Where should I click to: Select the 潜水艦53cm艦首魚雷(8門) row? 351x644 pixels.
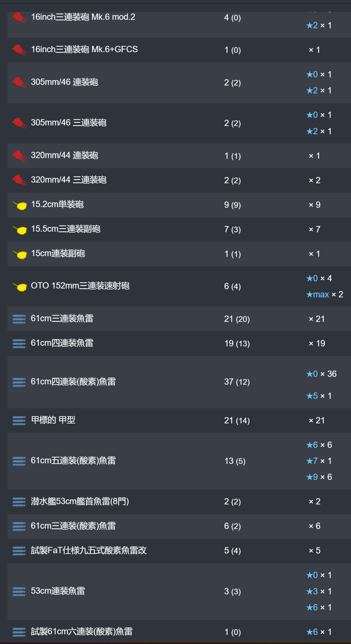click(x=179, y=502)
